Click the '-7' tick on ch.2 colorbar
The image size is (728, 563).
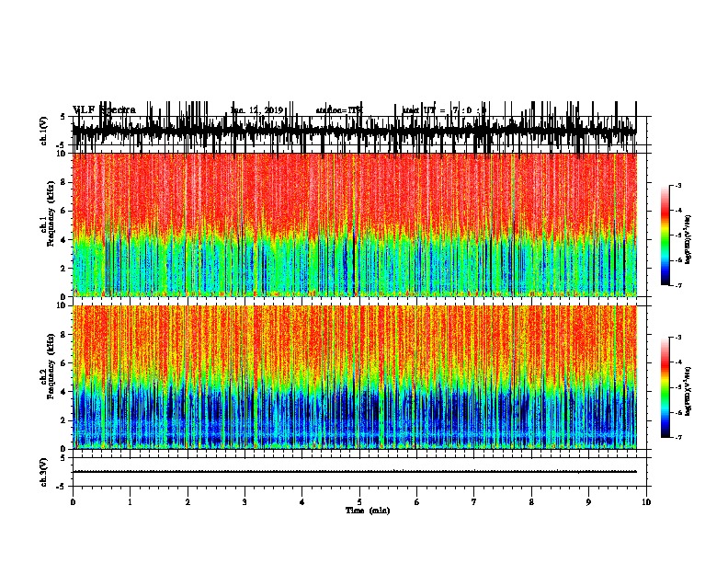pos(677,438)
